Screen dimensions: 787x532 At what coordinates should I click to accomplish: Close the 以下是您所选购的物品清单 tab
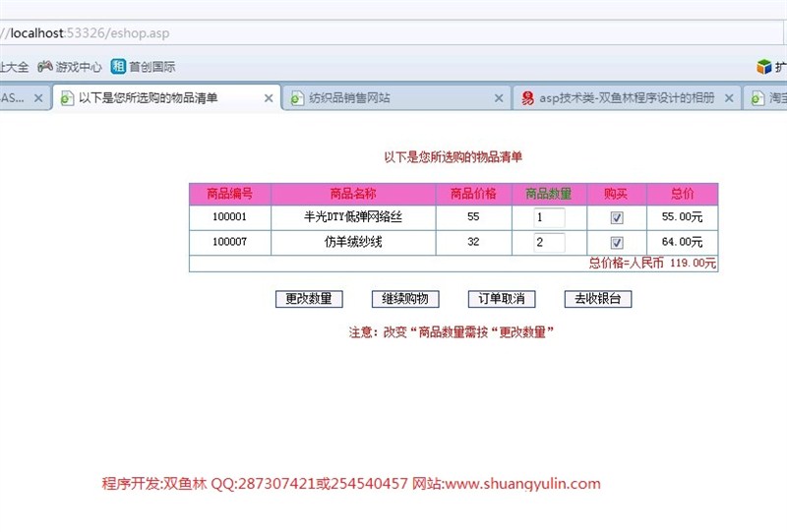(x=269, y=98)
